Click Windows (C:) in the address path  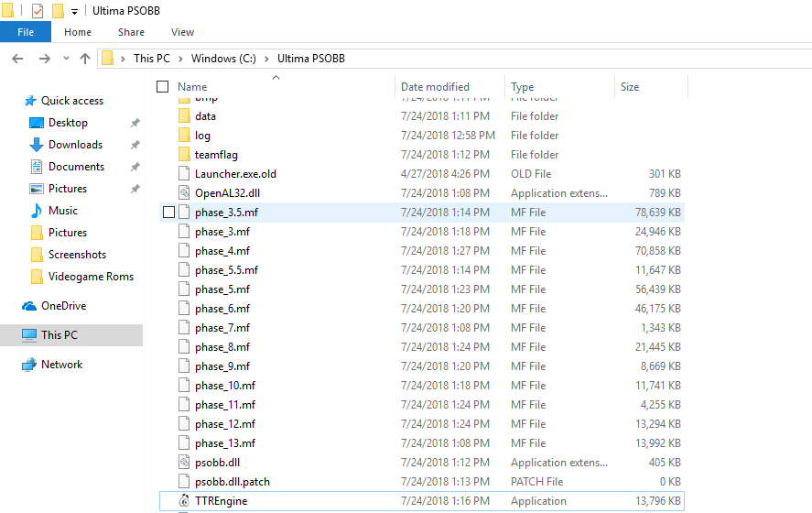pos(223,58)
